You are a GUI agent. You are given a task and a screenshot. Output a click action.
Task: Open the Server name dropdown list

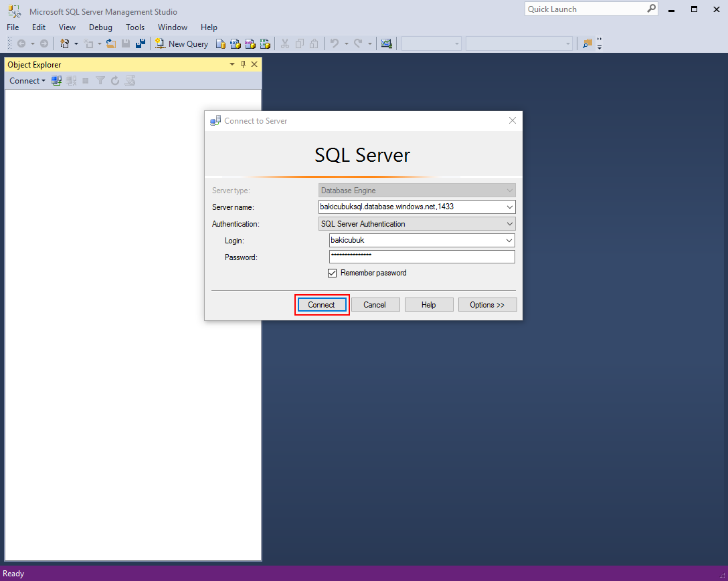tap(510, 207)
